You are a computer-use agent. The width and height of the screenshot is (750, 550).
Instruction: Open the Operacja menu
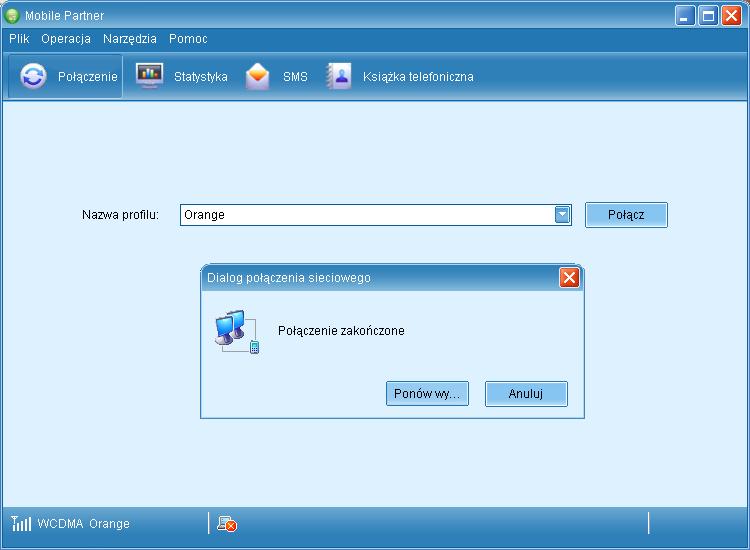pos(66,39)
